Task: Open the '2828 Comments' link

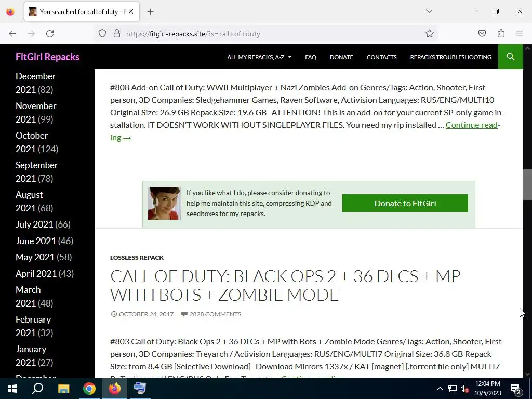Action: pos(215,314)
